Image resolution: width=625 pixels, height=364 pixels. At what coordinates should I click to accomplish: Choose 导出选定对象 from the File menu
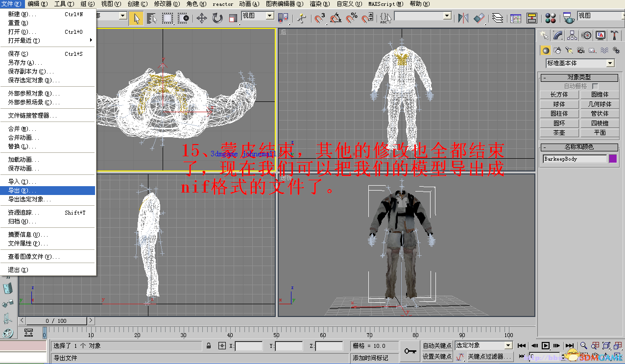[x=48, y=199]
